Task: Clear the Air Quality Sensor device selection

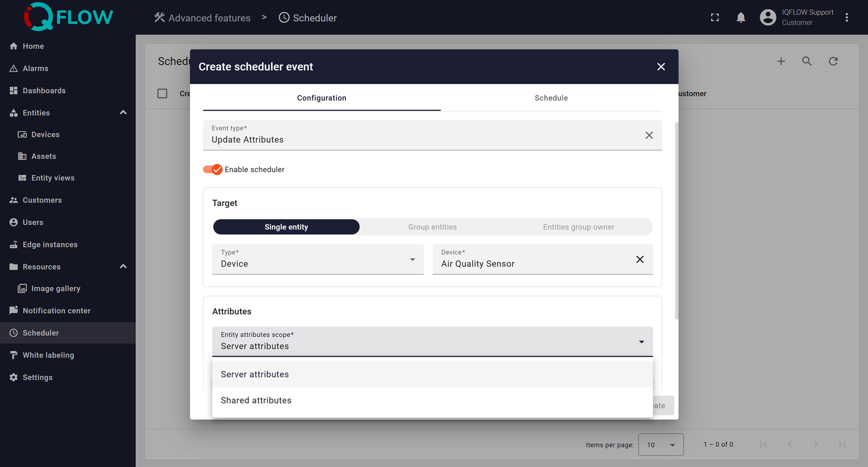Action: [x=640, y=259]
